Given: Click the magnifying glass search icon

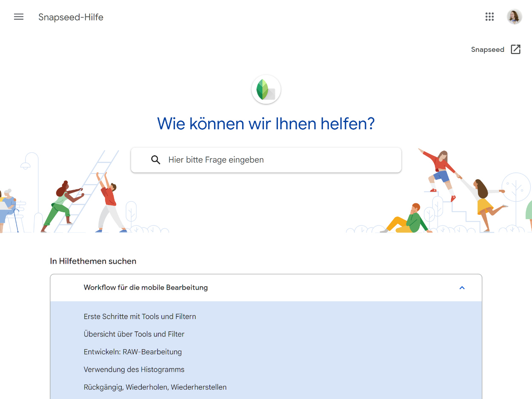Looking at the screenshot, I should pos(156,160).
